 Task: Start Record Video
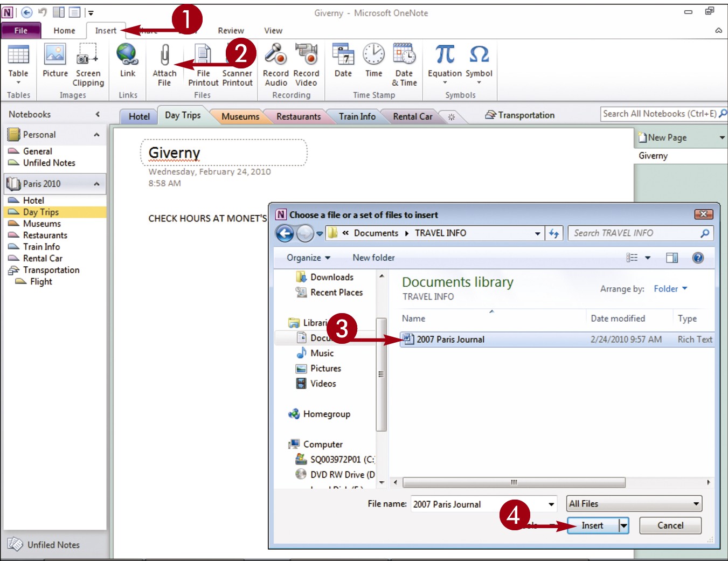point(306,65)
